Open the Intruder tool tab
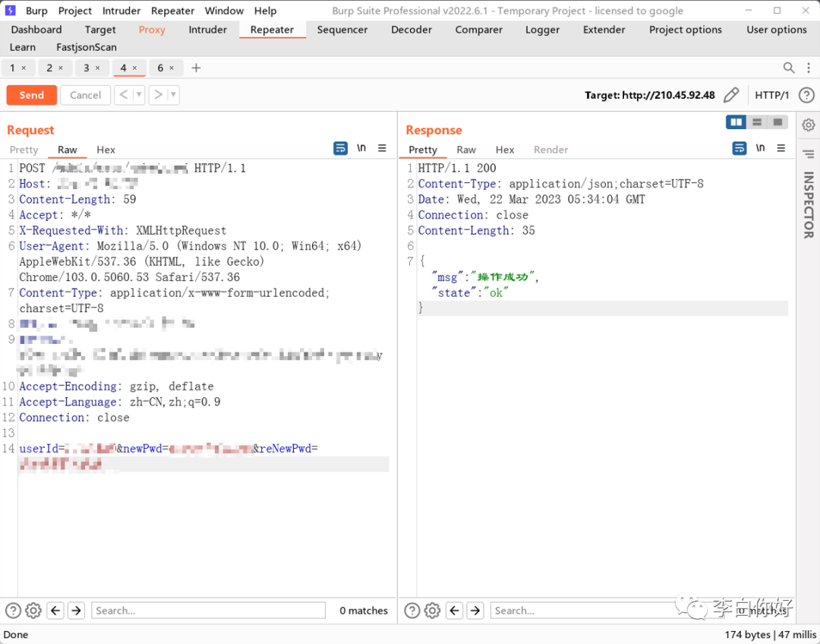This screenshot has height=644, width=820. [207, 30]
